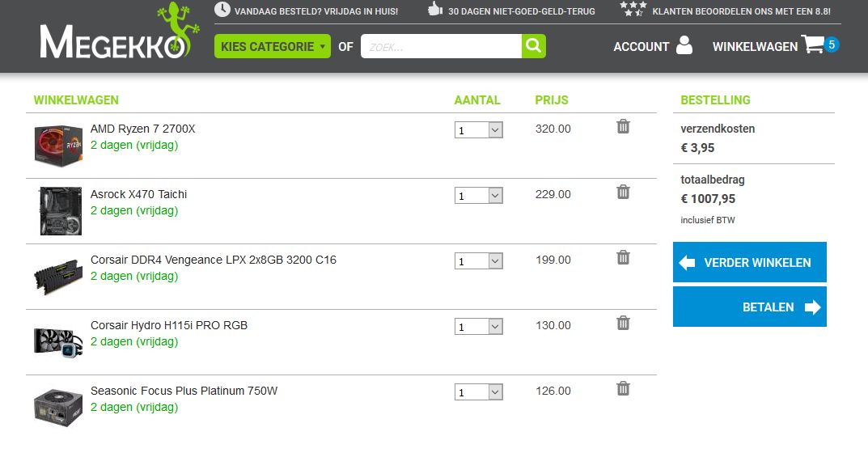The height and width of the screenshot is (474, 868).
Task: Click the price 199.00
Action: (x=553, y=260)
